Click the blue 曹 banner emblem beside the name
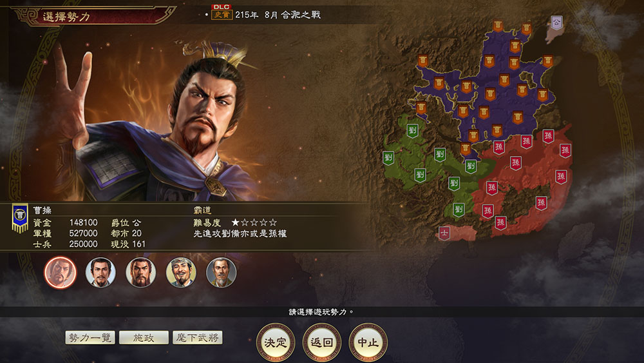This screenshot has width=644, height=363. point(20,218)
